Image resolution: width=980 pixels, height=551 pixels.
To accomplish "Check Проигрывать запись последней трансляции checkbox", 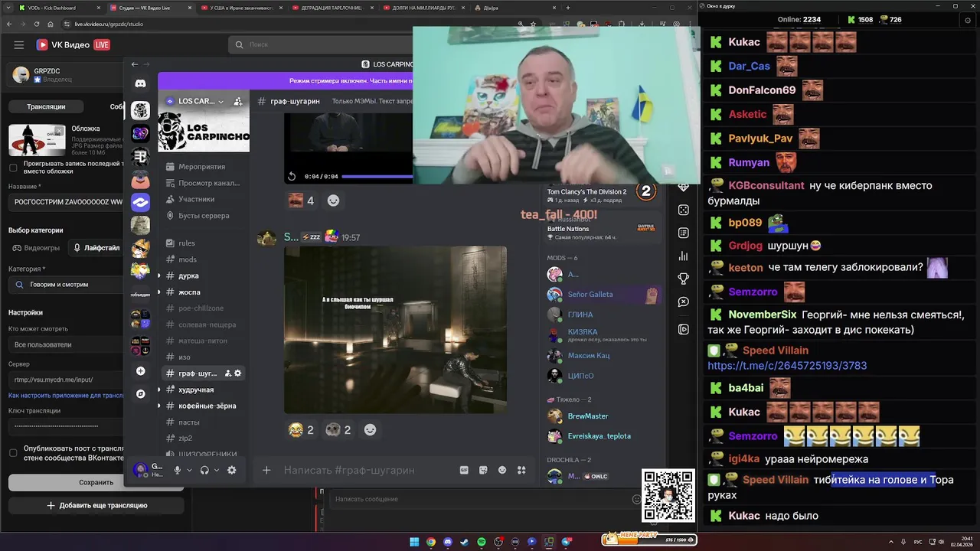I will pyautogui.click(x=13, y=168).
